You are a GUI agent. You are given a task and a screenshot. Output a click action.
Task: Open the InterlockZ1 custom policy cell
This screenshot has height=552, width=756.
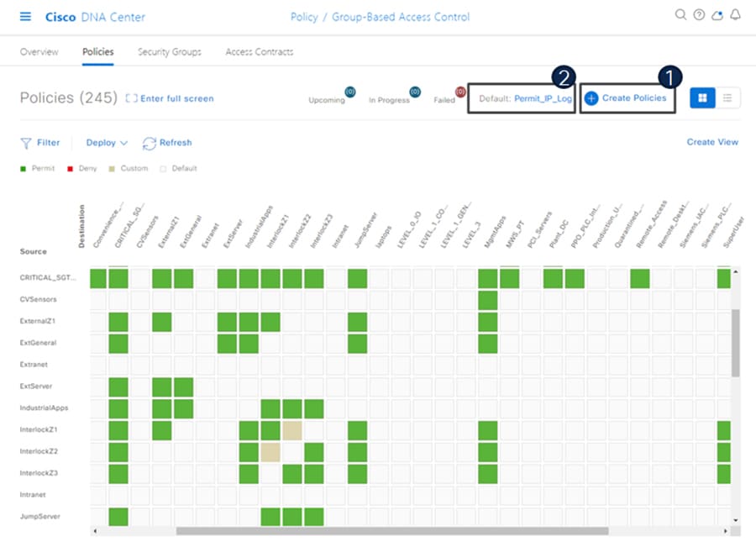(x=292, y=430)
